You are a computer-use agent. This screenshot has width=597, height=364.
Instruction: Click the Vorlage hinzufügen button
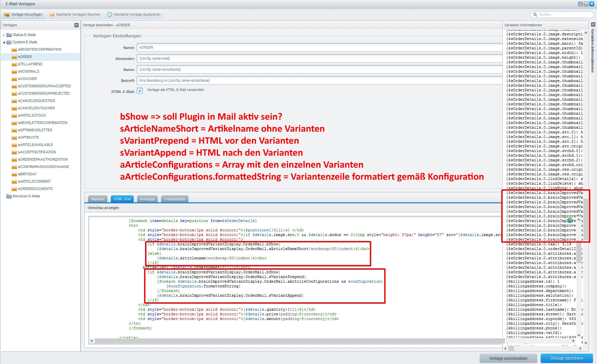pos(23,14)
